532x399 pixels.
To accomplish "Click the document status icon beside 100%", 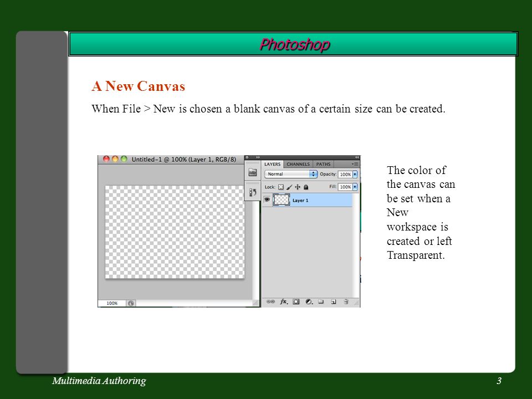I will pyautogui.click(x=131, y=303).
